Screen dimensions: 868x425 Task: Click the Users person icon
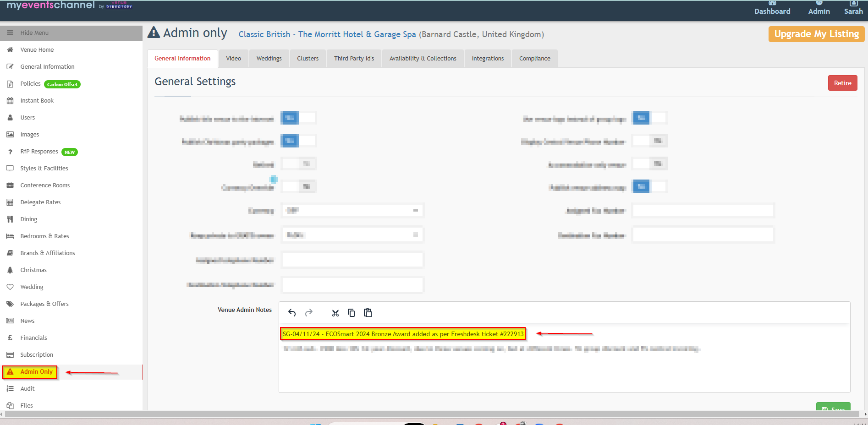pyautogui.click(x=10, y=118)
